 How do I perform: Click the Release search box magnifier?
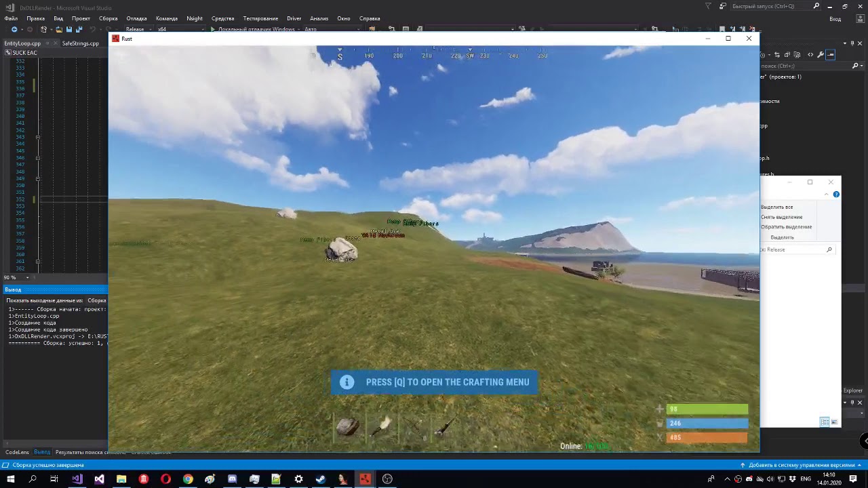[829, 249]
